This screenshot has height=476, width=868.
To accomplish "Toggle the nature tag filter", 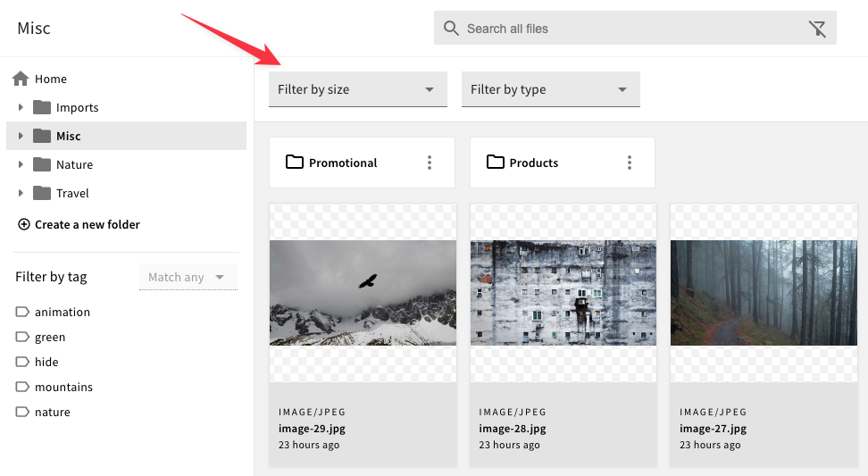I will pyautogui.click(x=52, y=412).
